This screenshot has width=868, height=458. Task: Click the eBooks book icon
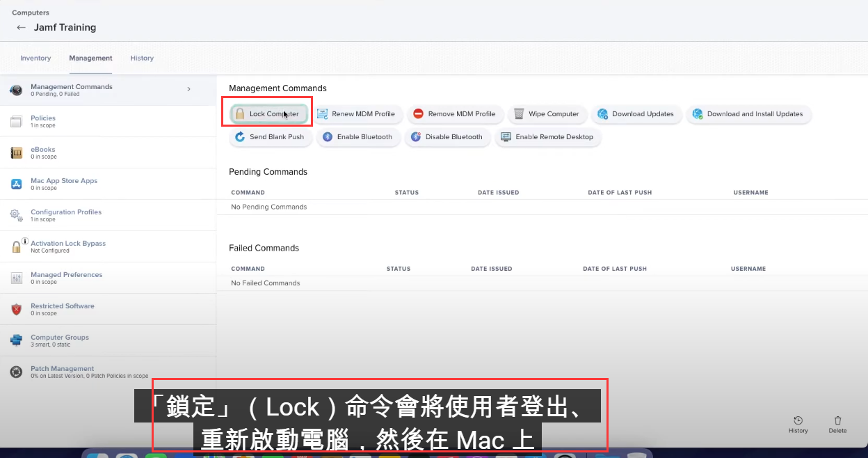16,153
